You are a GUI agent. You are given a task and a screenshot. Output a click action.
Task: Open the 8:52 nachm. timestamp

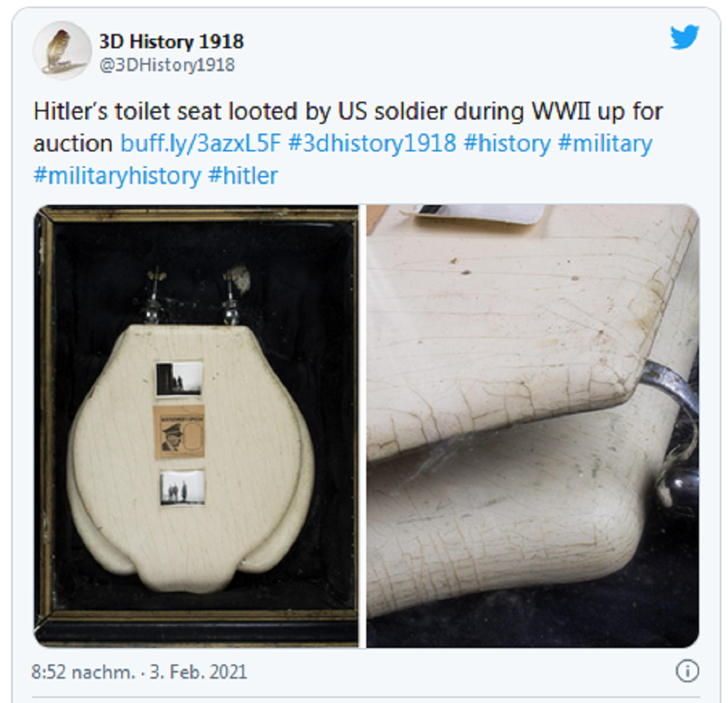point(83,672)
